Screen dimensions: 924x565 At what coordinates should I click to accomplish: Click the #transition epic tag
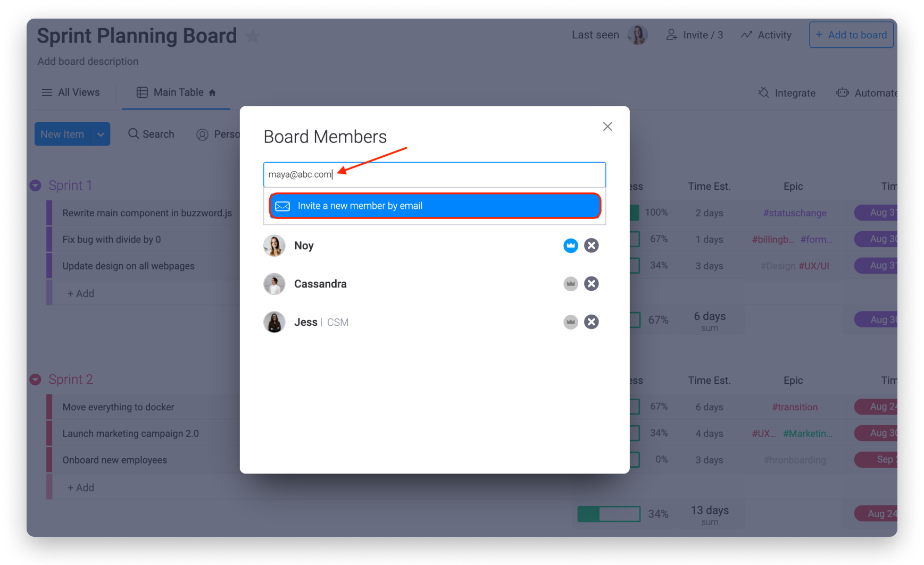(795, 407)
